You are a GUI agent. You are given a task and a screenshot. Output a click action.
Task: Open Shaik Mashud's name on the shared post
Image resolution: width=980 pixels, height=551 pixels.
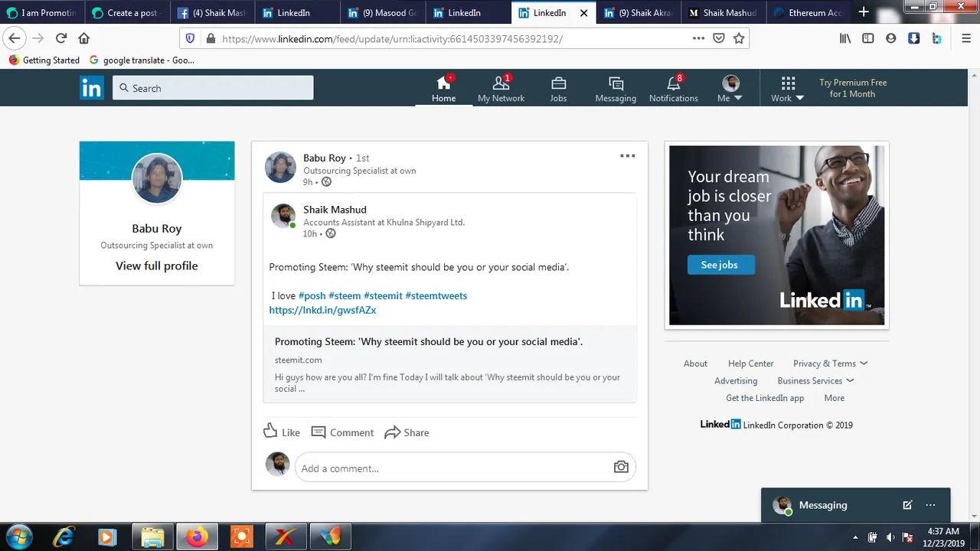point(335,209)
